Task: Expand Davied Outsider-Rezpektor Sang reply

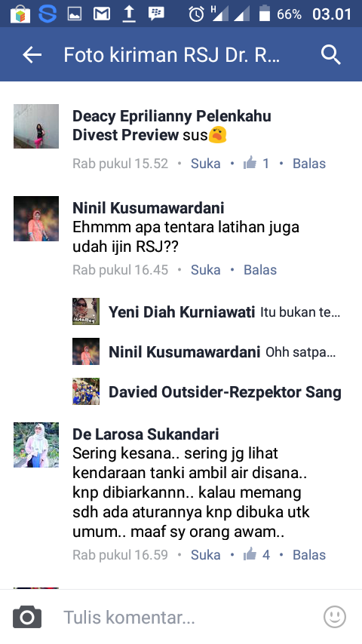Action: 225,392
